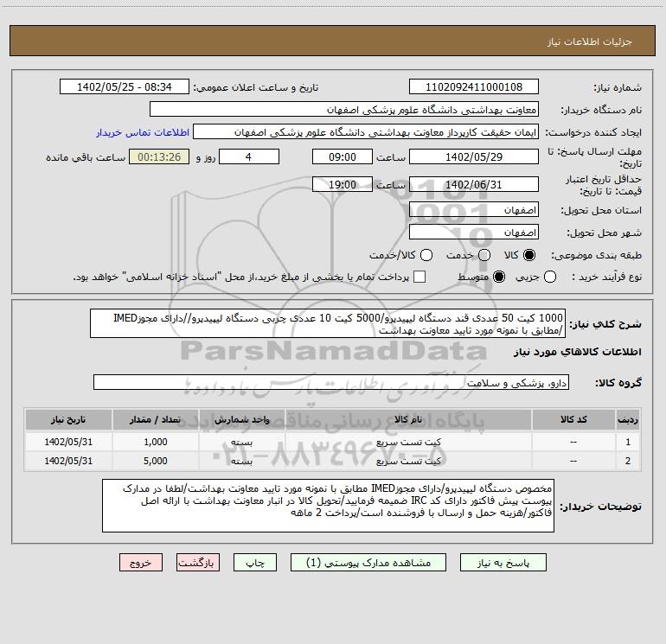Click the واحد شمارش column header

(241, 420)
